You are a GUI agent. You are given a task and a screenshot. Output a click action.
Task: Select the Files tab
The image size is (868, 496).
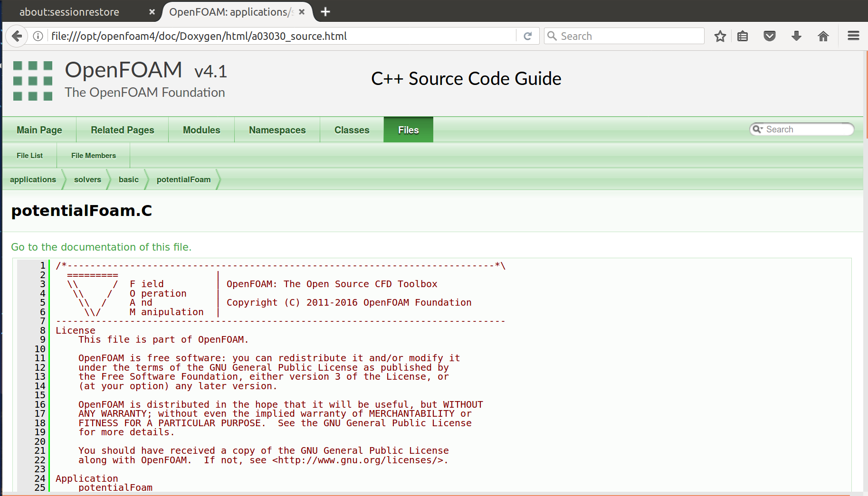(x=409, y=130)
